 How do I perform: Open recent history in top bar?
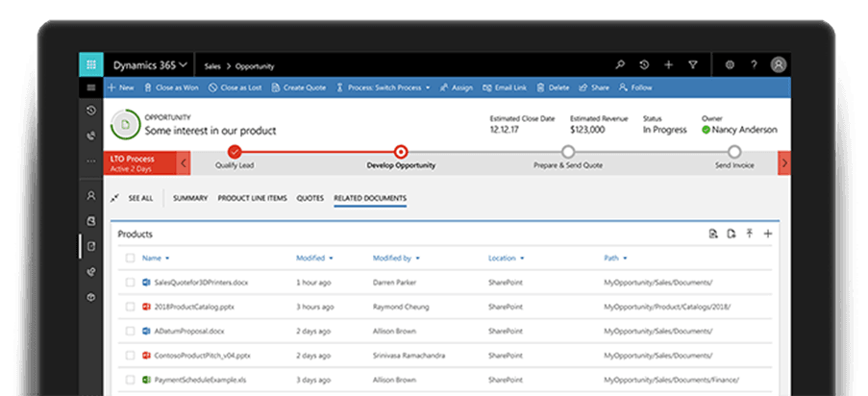(644, 65)
